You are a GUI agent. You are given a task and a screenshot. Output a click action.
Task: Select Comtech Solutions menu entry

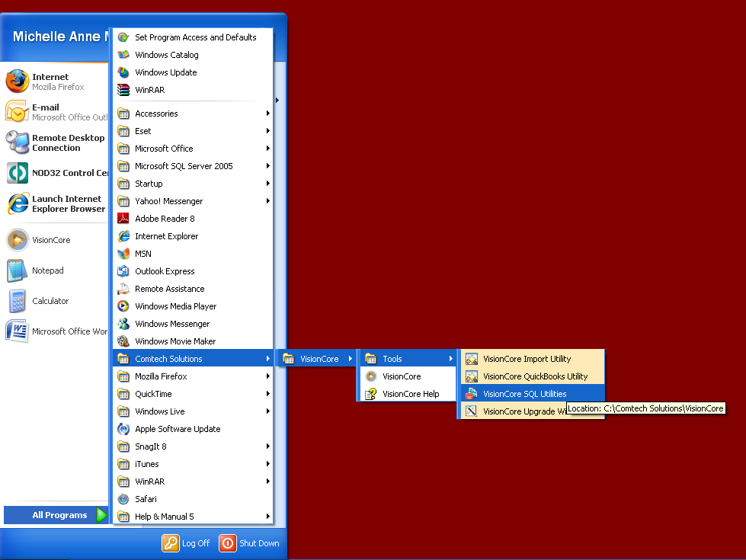click(x=193, y=359)
